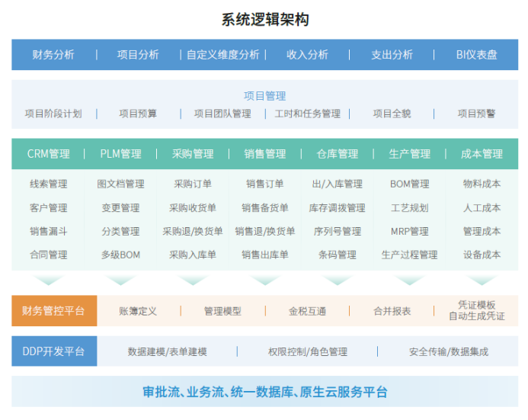Select 物料成本 entry
Image resolution: width=528 pixels, height=420 pixels.
coord(482,184)
